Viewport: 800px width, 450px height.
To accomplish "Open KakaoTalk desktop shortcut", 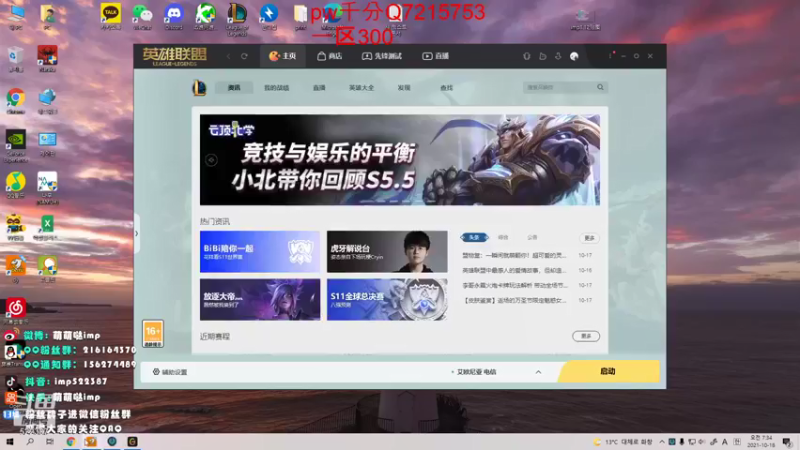I will pyautogui.click(x=111, y=17).
